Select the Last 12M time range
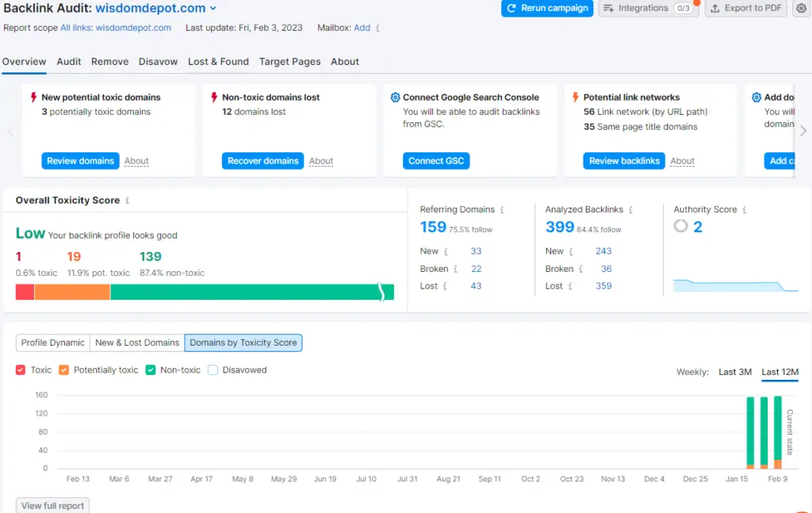Viewport: 812px width, 513px height. 780,372
